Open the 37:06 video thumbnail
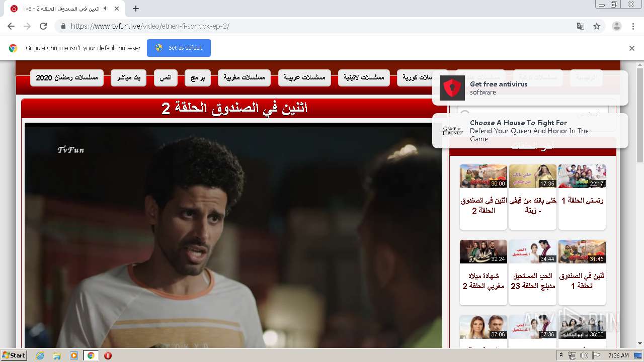This screenshot has height=362, width=644. [x=484, y=327]
